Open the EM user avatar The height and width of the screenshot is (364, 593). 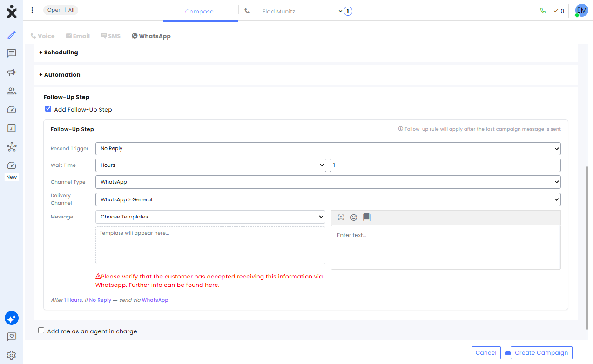(581, 11)
